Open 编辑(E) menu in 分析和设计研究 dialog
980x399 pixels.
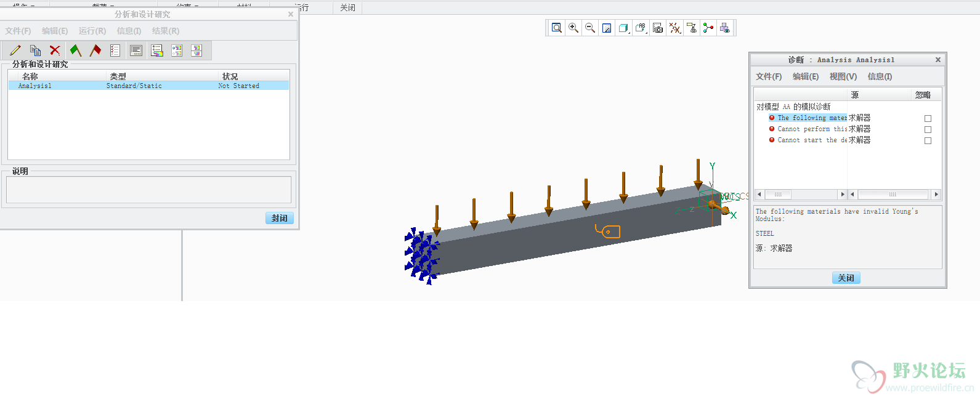point(55,31)
